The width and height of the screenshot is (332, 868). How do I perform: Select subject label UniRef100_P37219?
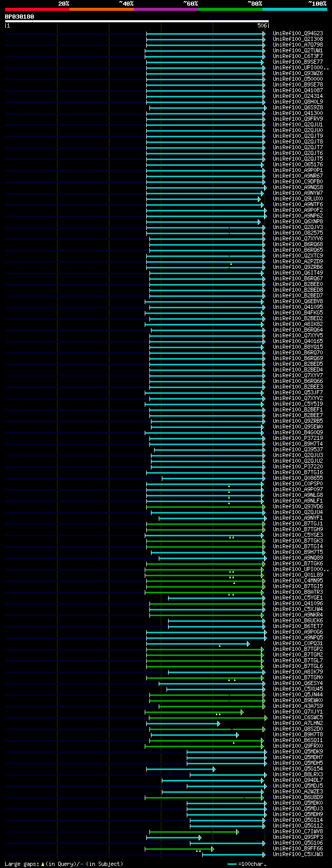[298, 438]
